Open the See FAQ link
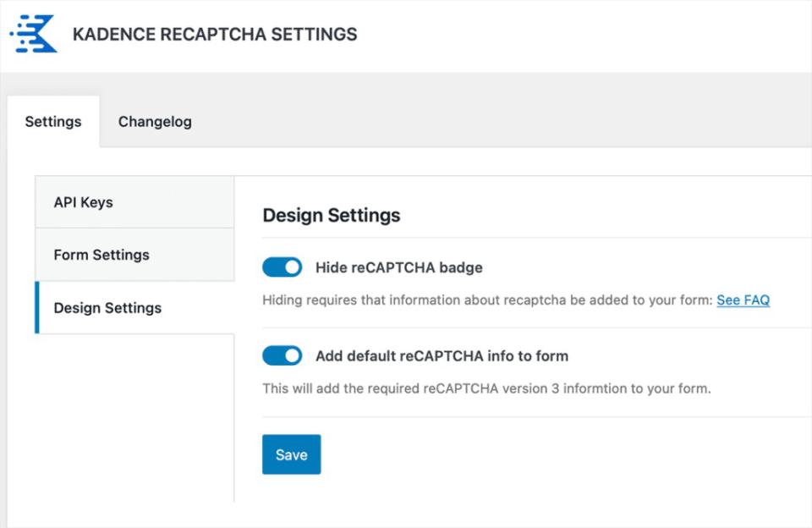 tap(743, 300)
